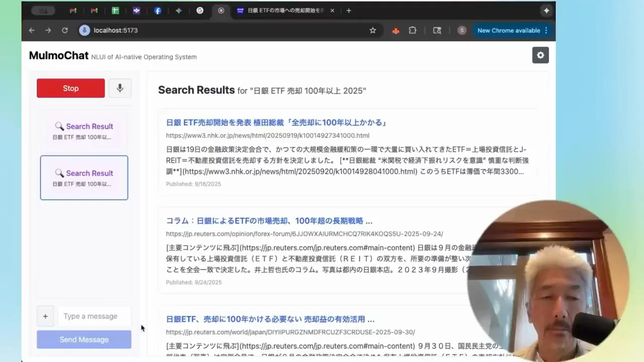Go back with the browser back arrow

coord(32,30)
